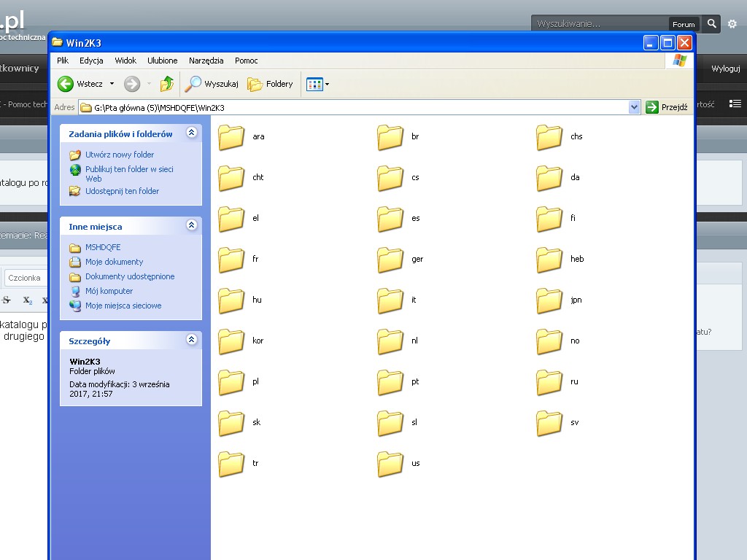The height and width of the screenshot is (560, 747).
Task: Click Publikuj ten folder w sieci Web
Action: (x=129, y=174)
